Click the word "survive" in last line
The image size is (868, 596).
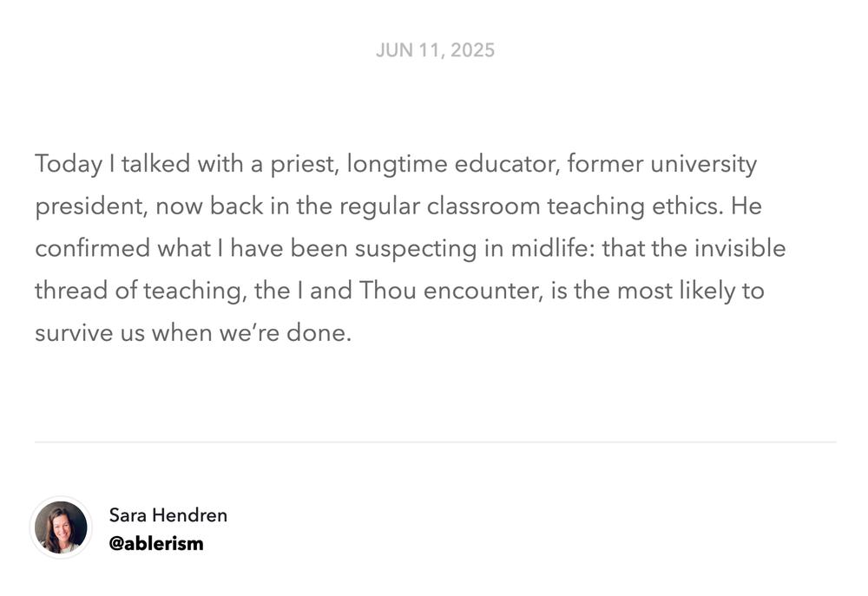click(x=74, y=333)
